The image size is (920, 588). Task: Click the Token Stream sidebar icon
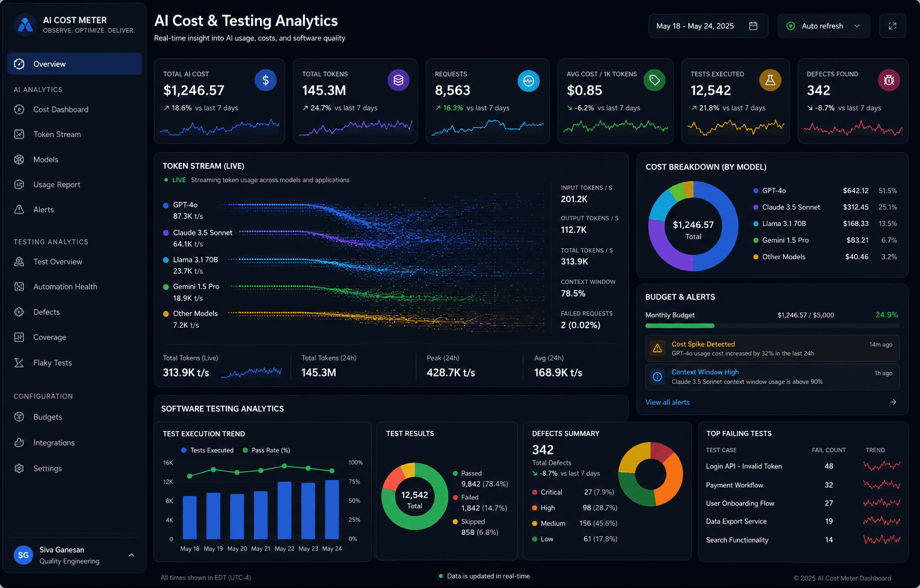pos(19,134)
